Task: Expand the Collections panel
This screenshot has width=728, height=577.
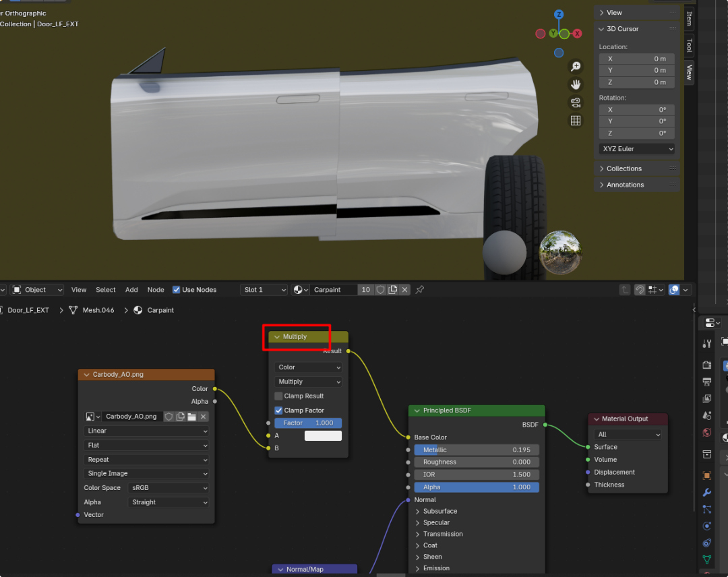Action: [x=624, y=169]
